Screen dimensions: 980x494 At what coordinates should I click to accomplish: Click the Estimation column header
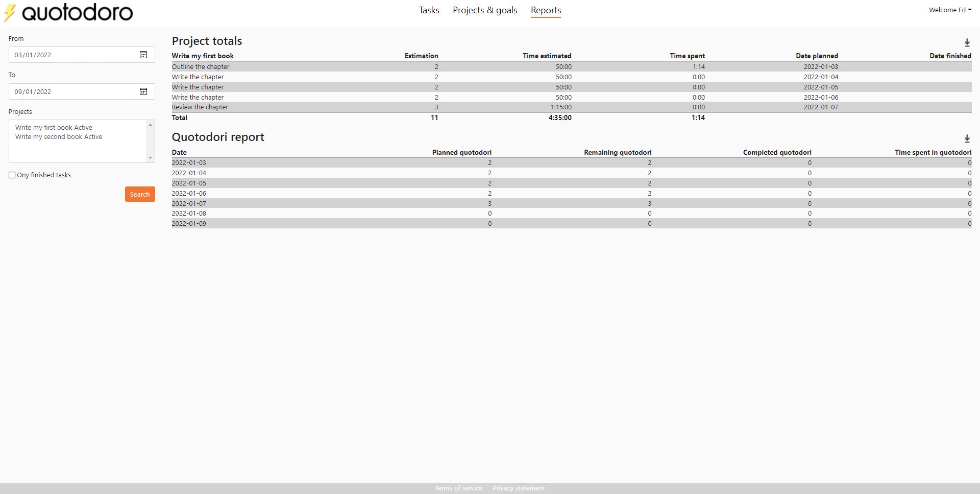coord(421,56)
